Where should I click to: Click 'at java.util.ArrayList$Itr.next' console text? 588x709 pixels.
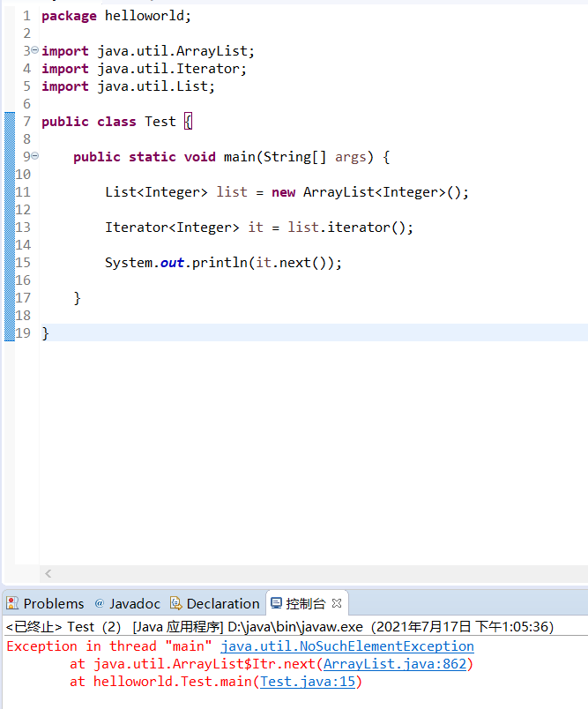click(192, 664)
